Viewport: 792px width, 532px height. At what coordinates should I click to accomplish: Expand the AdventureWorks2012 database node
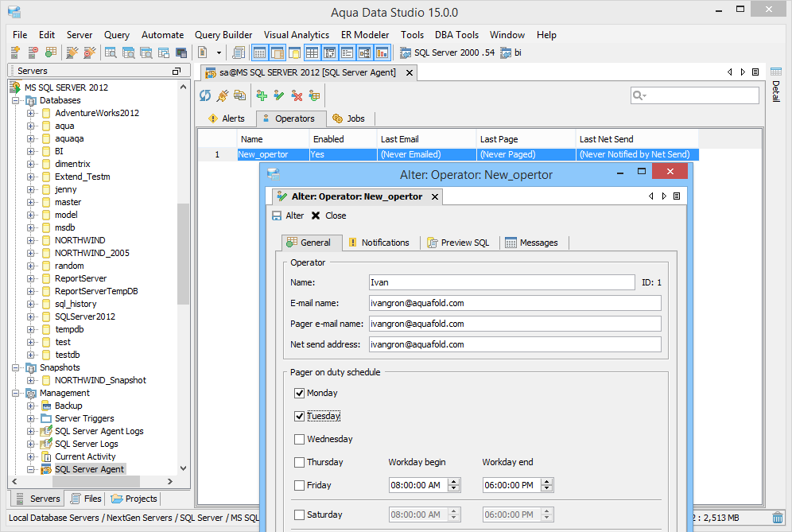click(31, 113)
